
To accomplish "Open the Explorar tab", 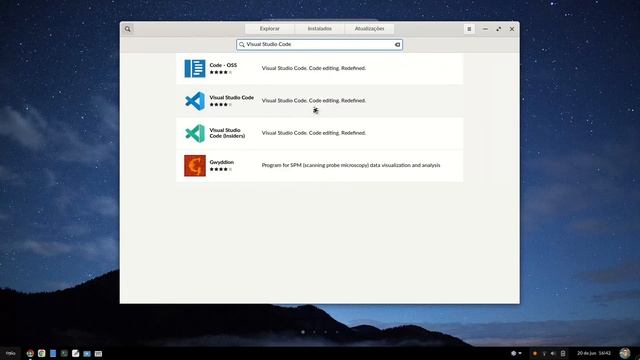I will click(x=270, y=29).
